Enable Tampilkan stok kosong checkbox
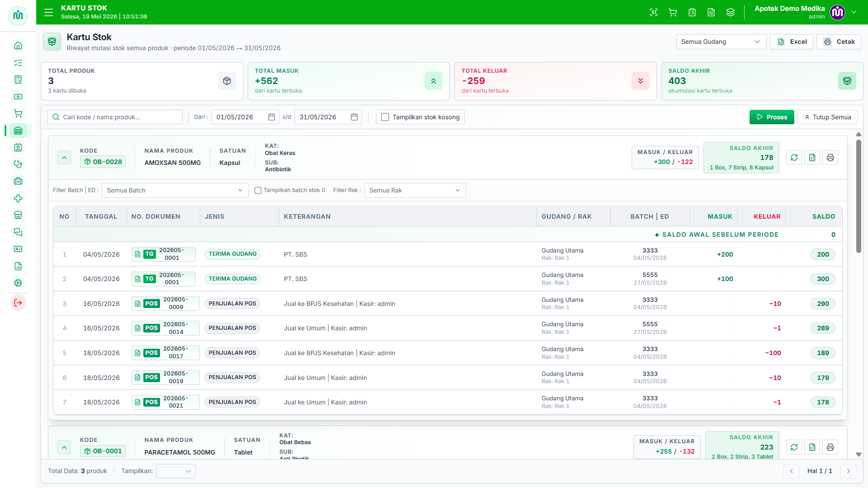 (385, 117)
